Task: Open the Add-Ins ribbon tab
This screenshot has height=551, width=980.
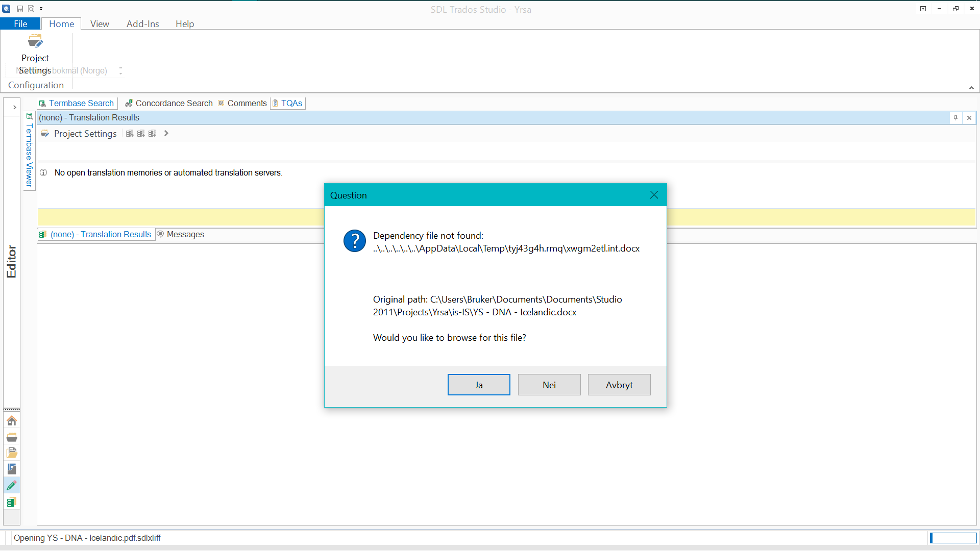Action: pos(142,23)
